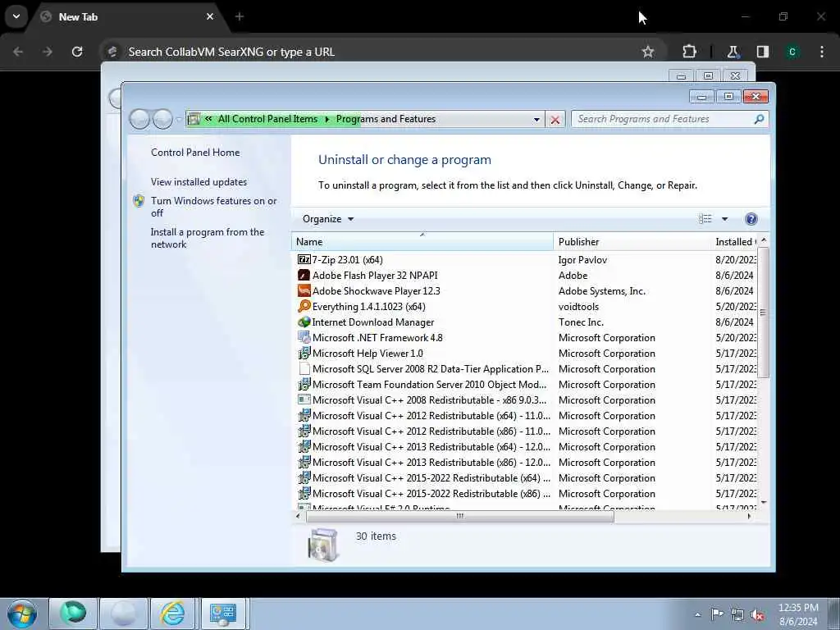Stop loading with the red X address button
Screen dimensions: 840x630
click(555, 120)
